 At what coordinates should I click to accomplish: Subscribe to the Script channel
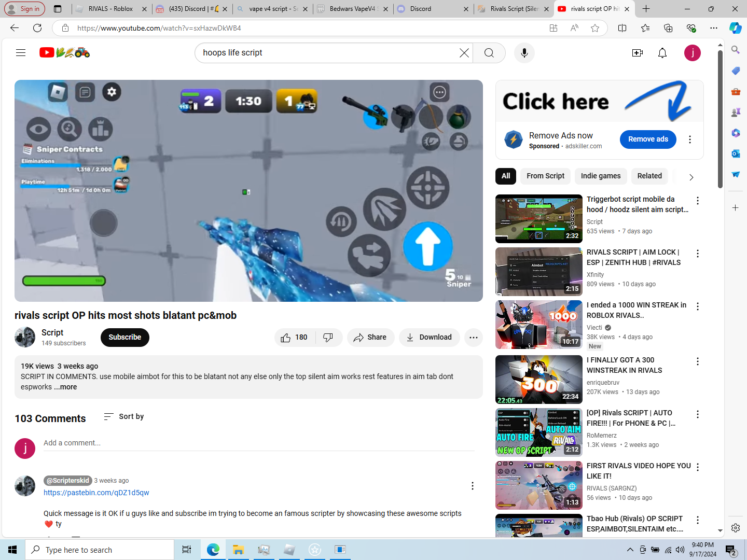125,338
